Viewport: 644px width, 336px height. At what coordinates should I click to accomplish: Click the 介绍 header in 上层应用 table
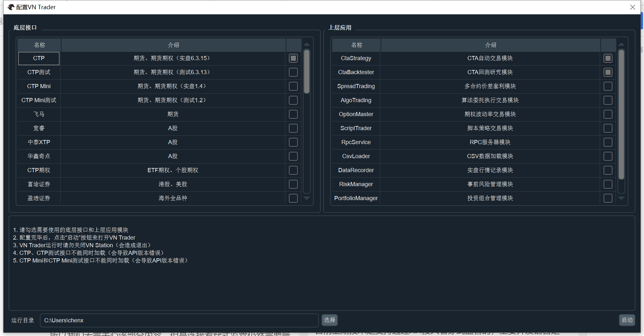coord(490,45)
